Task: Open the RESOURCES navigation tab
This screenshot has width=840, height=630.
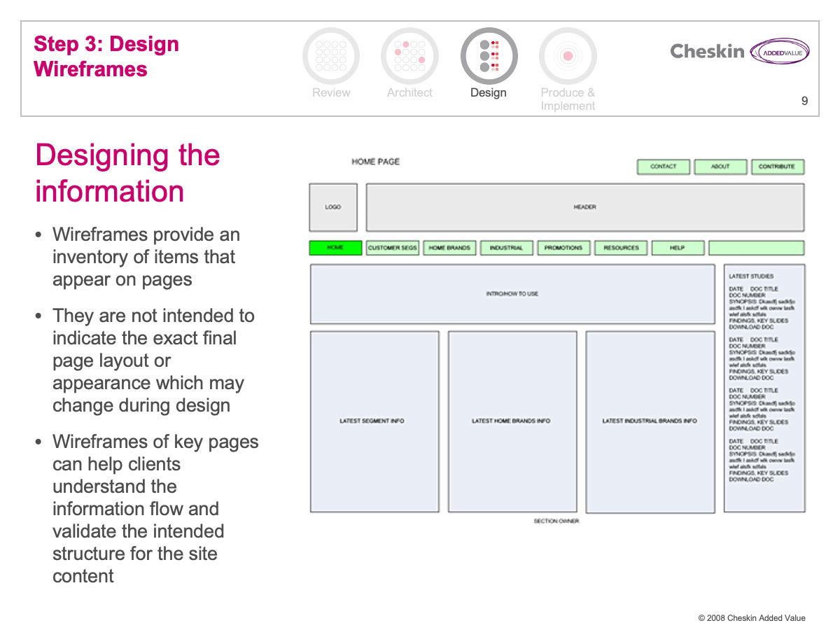Action: [621, 248]
